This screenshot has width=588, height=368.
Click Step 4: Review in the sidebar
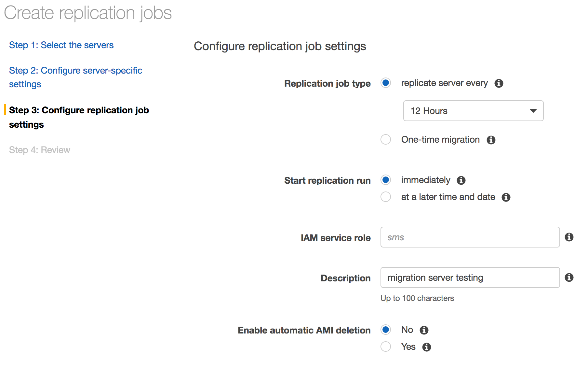39,150
